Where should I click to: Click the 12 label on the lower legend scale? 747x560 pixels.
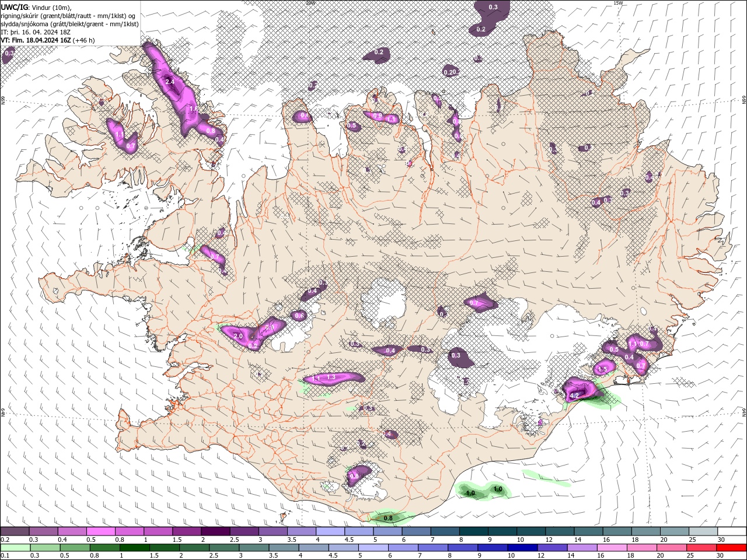pyautogui.click(x=541, y=556)
